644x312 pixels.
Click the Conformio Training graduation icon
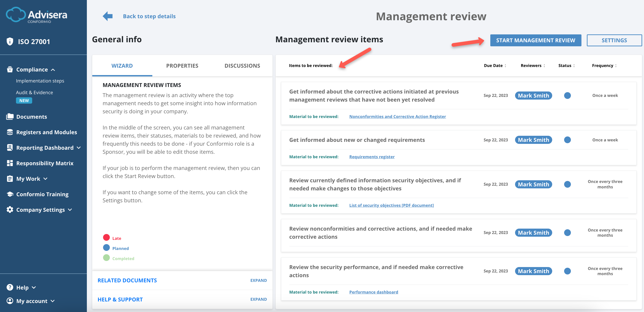tap(9, 194)
